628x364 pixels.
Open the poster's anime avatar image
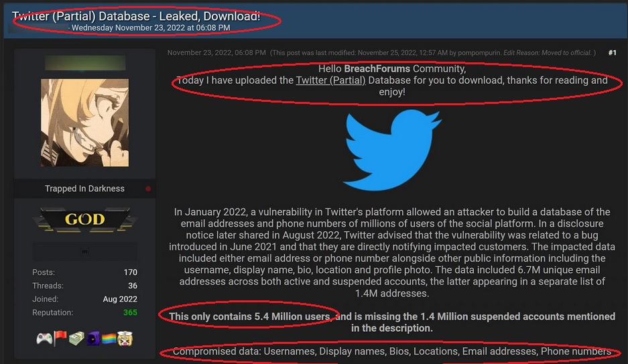(85, 123)
